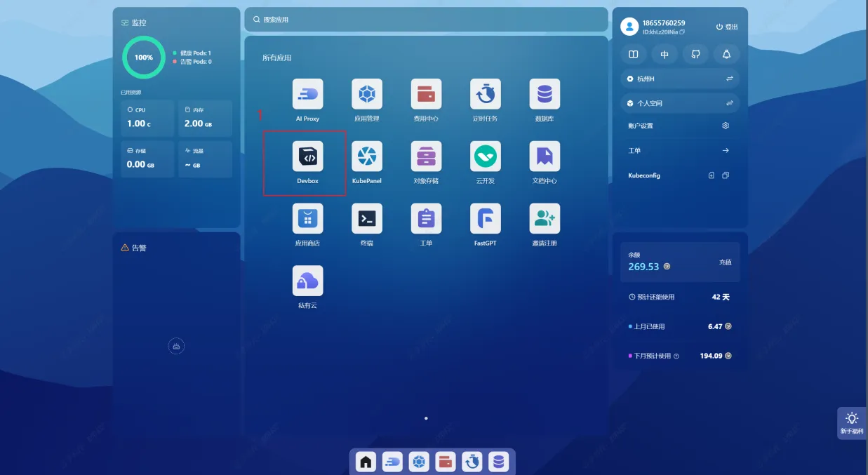Click the 内存 2.00 GB memory card
The height and width of the screenshot is (475, 868).
(205, 119)
